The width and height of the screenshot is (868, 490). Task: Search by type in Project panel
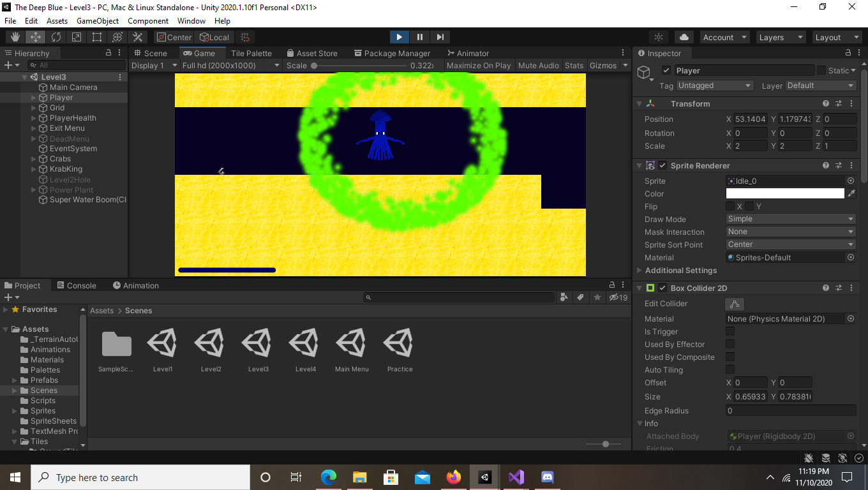564,297
